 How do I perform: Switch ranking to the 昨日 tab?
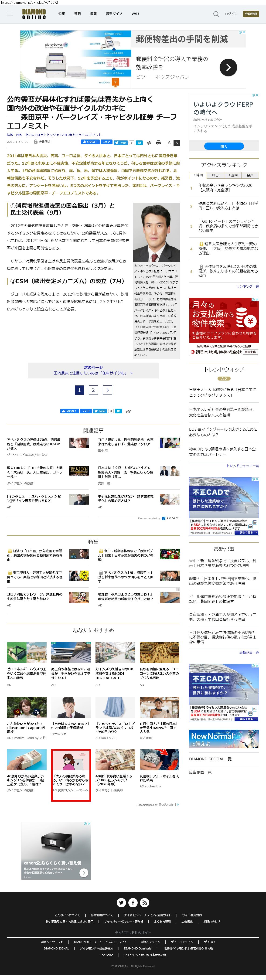(215, 175)
